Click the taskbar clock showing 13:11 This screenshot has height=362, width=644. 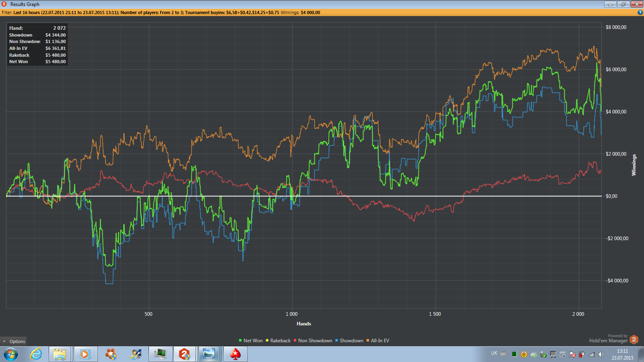tap(622, 354)
